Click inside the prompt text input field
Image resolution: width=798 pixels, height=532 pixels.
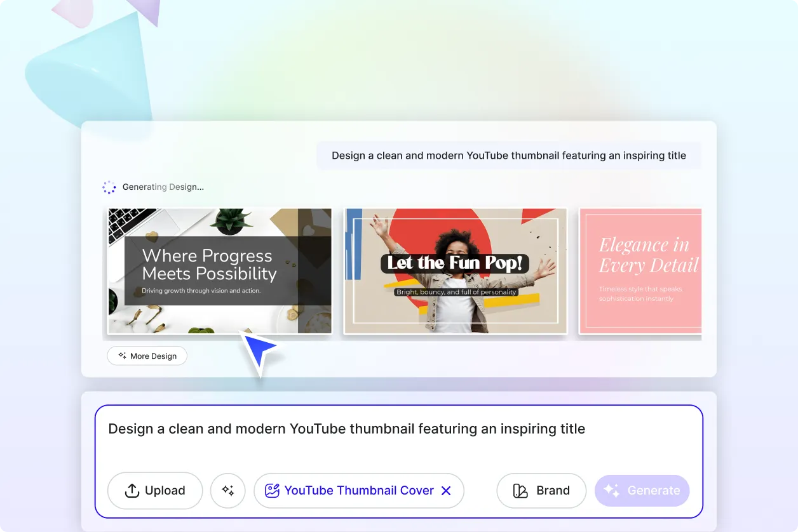[346, 429]
